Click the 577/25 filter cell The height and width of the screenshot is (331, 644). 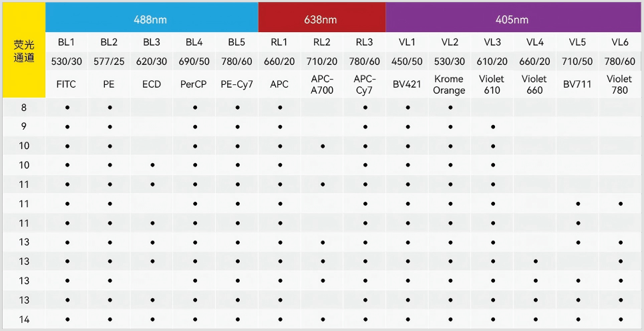109,62
